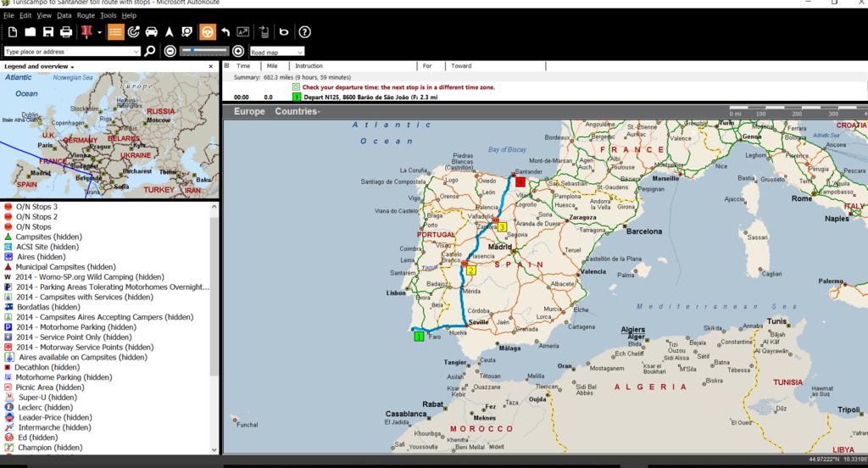Select the Leclerc (hidden) legend entry
The width and height of the screenshot is (868, 468).
pyautogui.click(x=46, y=407)
